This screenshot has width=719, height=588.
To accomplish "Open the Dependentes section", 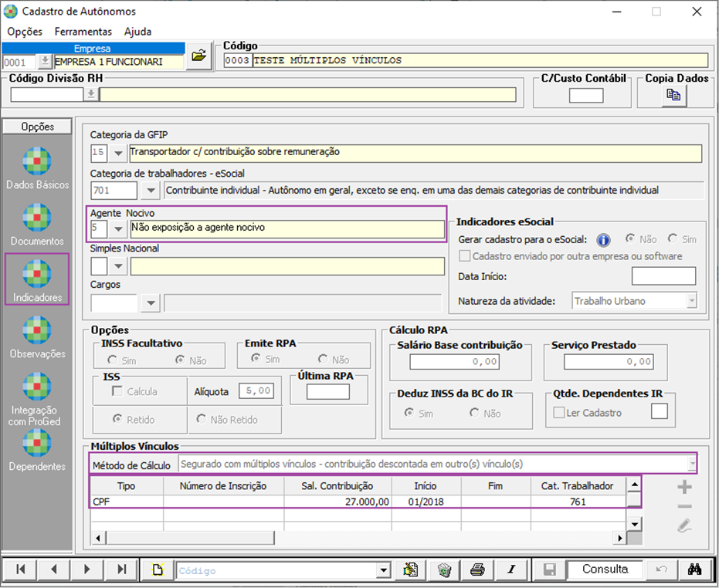I will (x=37, y=451).
